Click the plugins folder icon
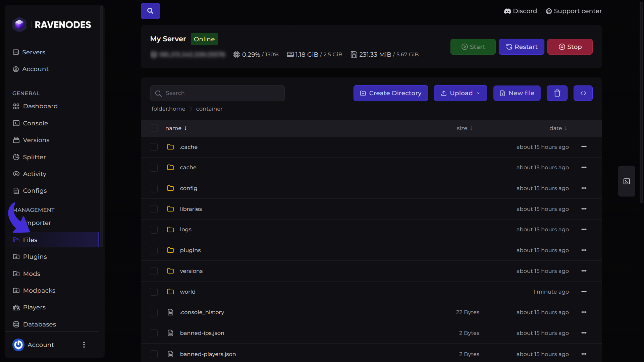The height and width of the screenshot is (362, 644). pyautogui.click(x=170, y=250)
